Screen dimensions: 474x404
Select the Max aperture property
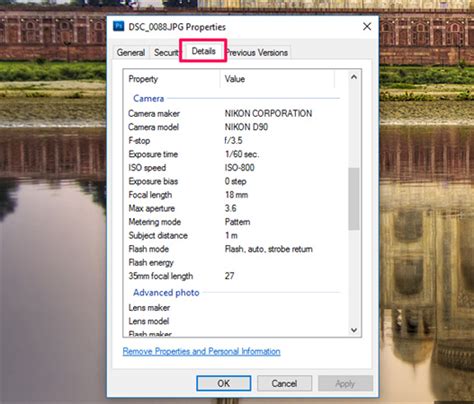pyautogui.click(x=152, y=209)
